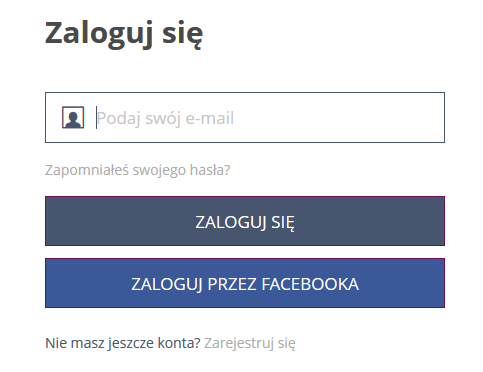Focus the 'Podaj swój e-mail' input field
The width and height of the screenshot is (483, 372).
(x=245, y=118)
